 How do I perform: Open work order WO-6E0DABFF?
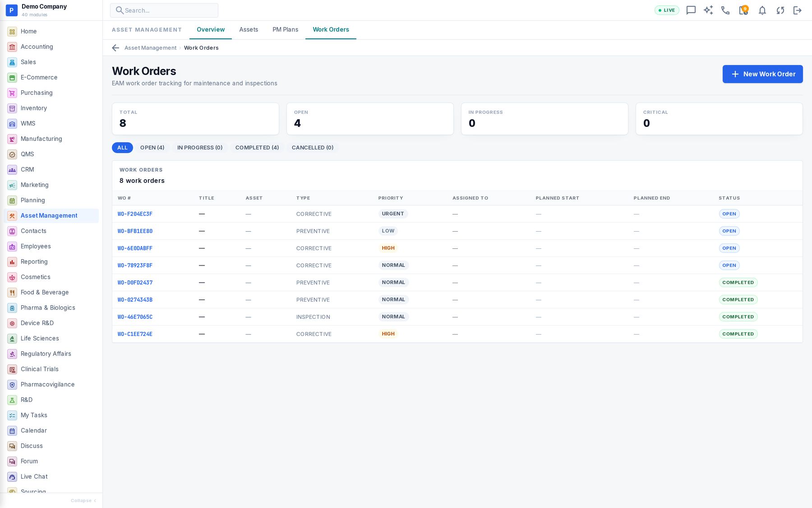tap(135, 248)
